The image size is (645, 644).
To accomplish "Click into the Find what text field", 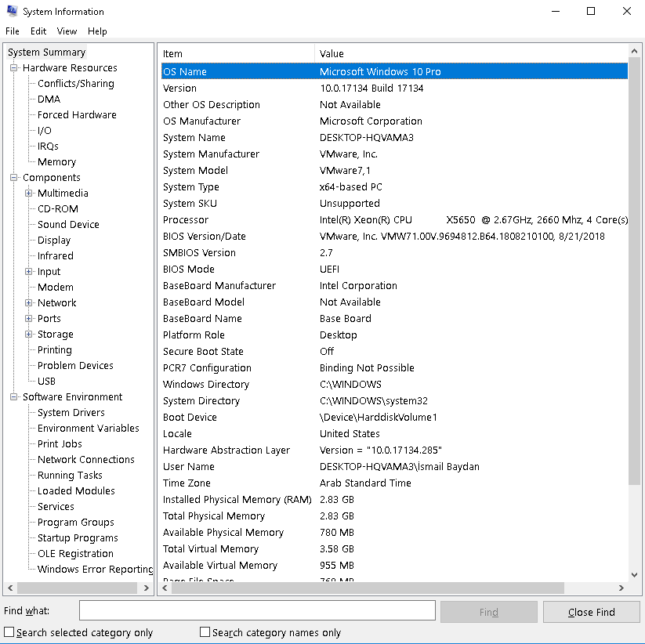I will point(257,610).
